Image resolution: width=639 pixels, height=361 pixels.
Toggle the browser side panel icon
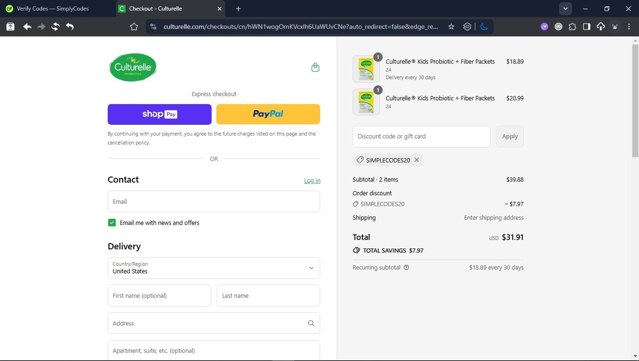[586, 26]
